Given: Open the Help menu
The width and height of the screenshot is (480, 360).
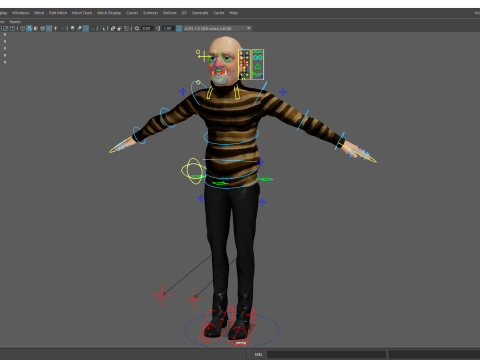Looking at the screenshot, I should click(x=233, y=13).
